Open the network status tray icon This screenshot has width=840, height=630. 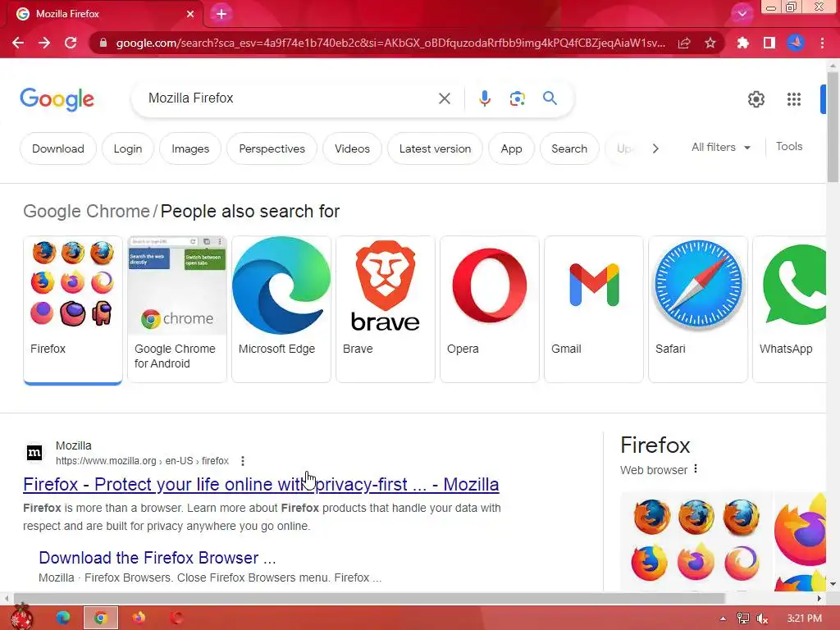tap(743, 619)
